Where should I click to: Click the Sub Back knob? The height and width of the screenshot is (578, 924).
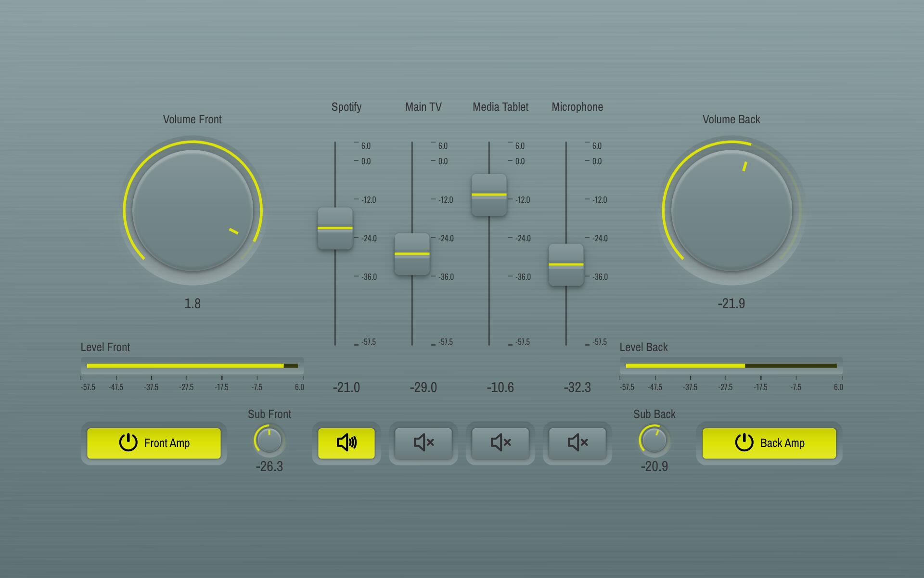coord(654,440)
